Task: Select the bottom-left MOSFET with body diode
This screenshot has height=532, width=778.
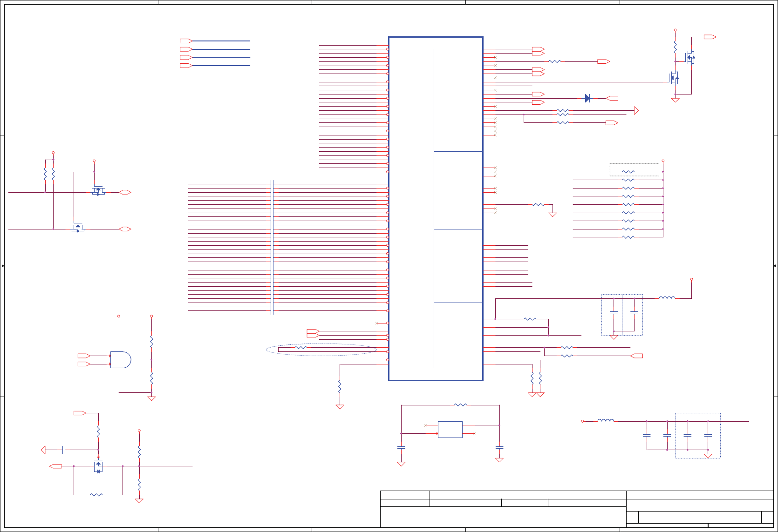Action: [98, 466]
